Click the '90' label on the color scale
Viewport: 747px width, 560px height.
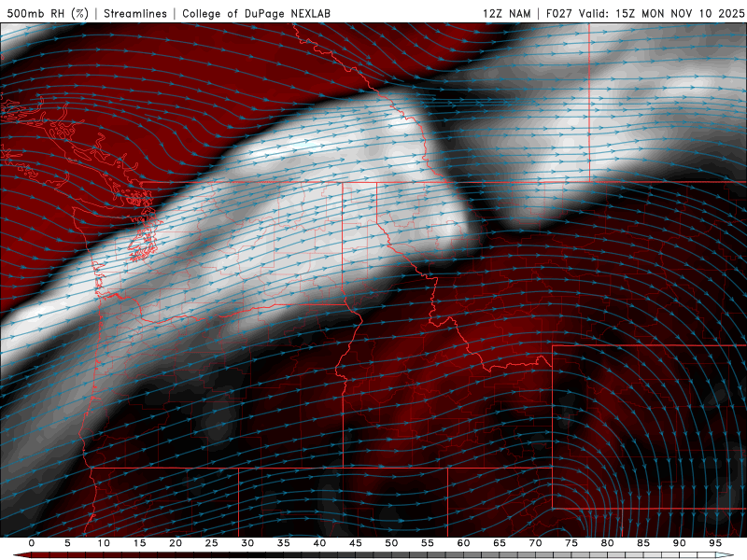(679, 543)
